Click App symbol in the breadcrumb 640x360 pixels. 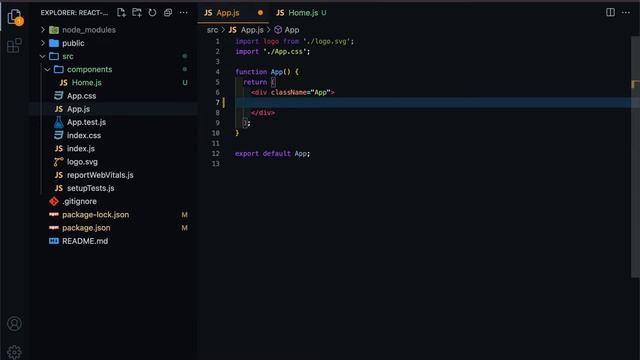[x=287, y=30]
